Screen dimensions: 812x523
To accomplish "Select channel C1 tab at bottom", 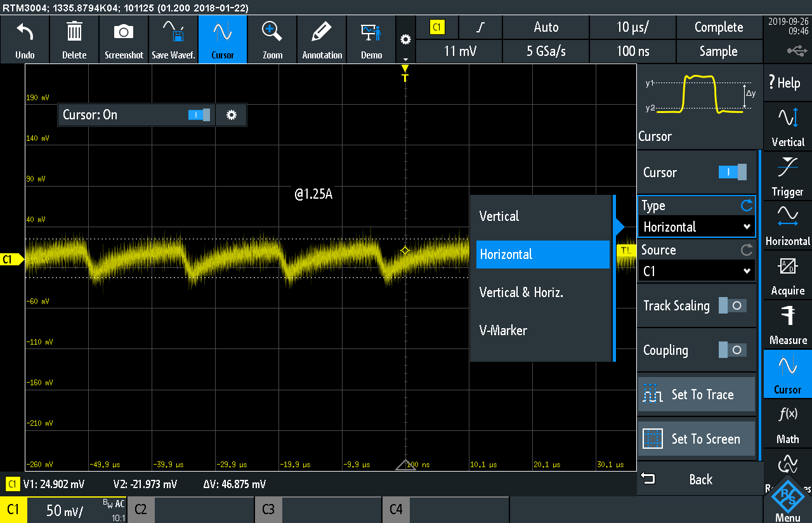I will [13, 510].
